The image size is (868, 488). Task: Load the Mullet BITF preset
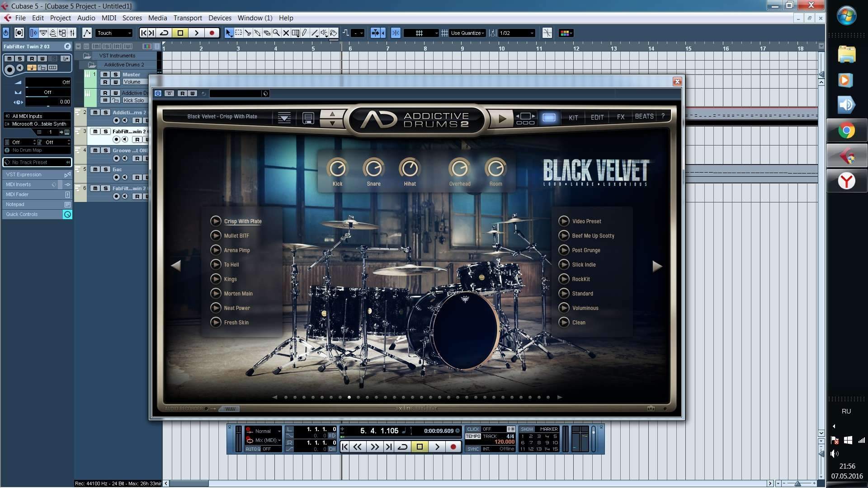[x=236, y=236]
